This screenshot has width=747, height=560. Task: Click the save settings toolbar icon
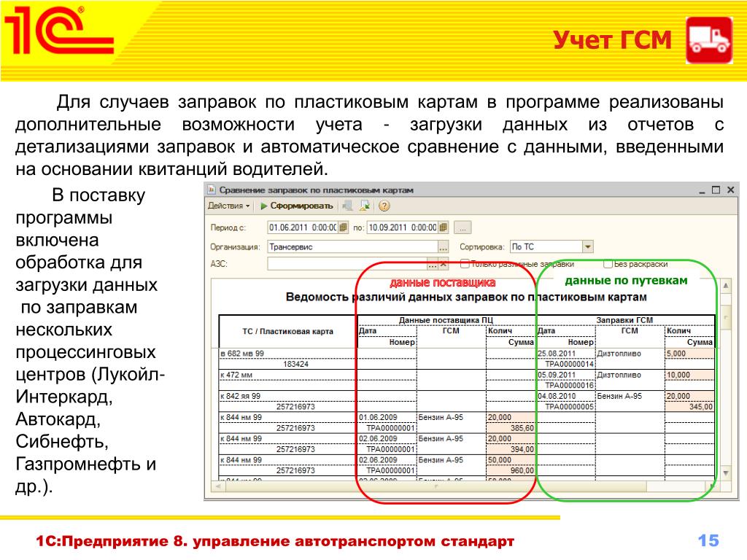(365, 206)
